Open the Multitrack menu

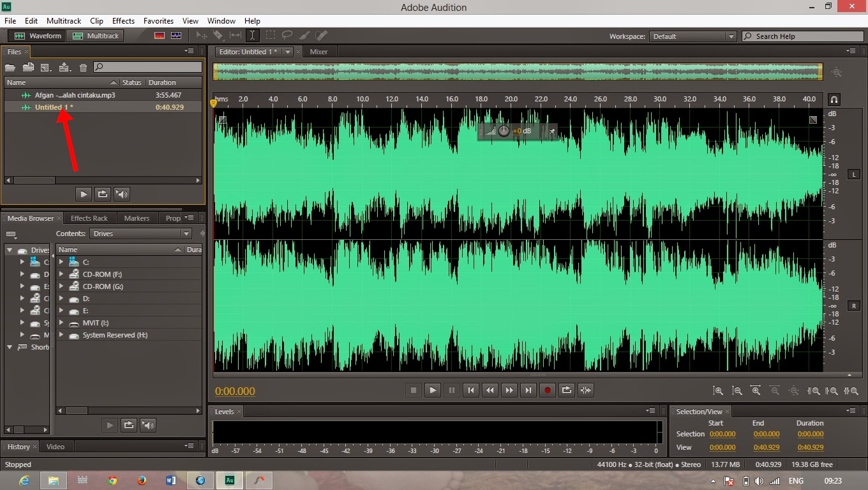64,21
